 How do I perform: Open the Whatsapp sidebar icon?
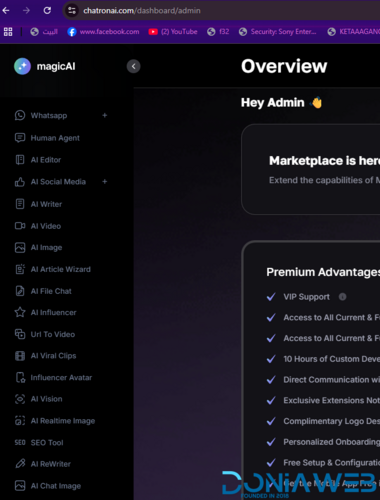(20, 115)
